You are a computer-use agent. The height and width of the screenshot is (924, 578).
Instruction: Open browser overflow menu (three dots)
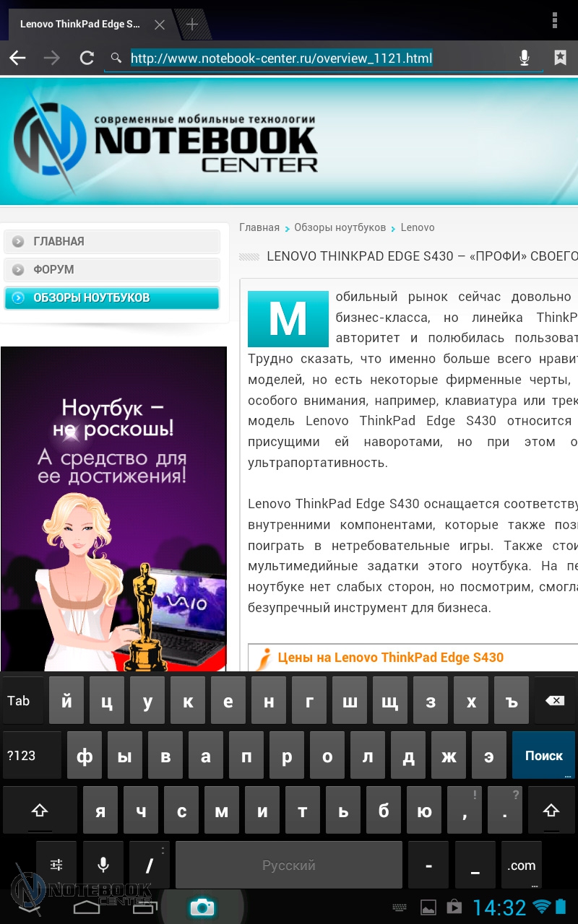(555, 20)
